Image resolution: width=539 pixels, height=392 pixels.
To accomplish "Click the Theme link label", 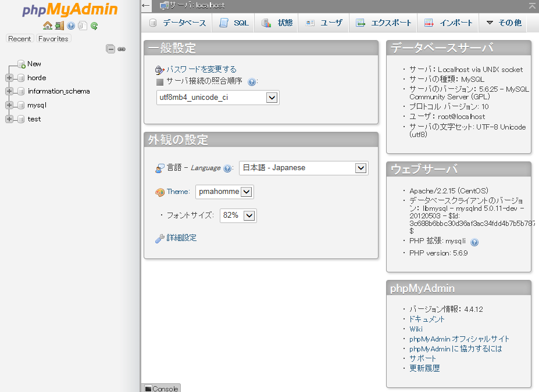I will pyautogui.click(x=178, y=192).
